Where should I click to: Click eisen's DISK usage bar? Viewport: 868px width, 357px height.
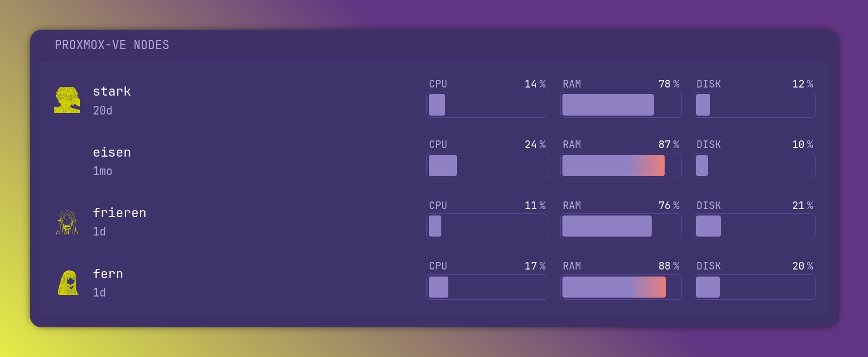(754, 165)
